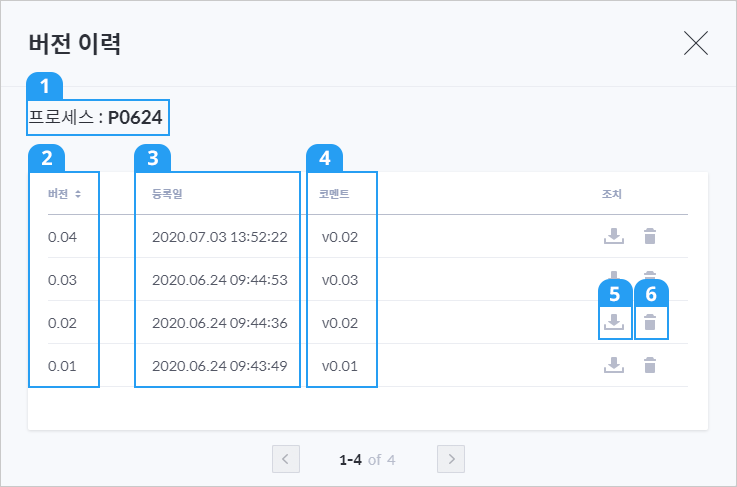Go to the previous page of versions
Screen dimensions: 737x487
tap(286, 459)
